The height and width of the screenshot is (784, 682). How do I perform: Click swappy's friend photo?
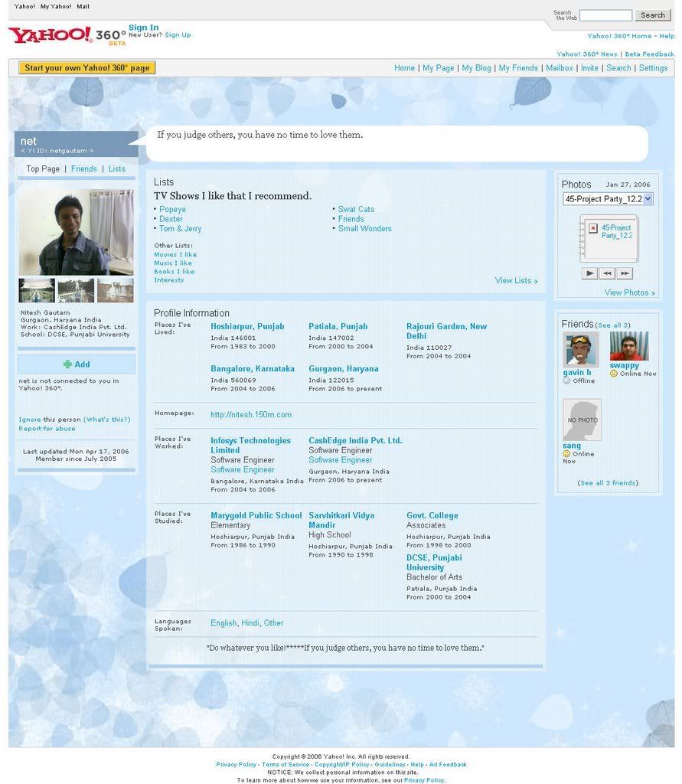(629, 346)
